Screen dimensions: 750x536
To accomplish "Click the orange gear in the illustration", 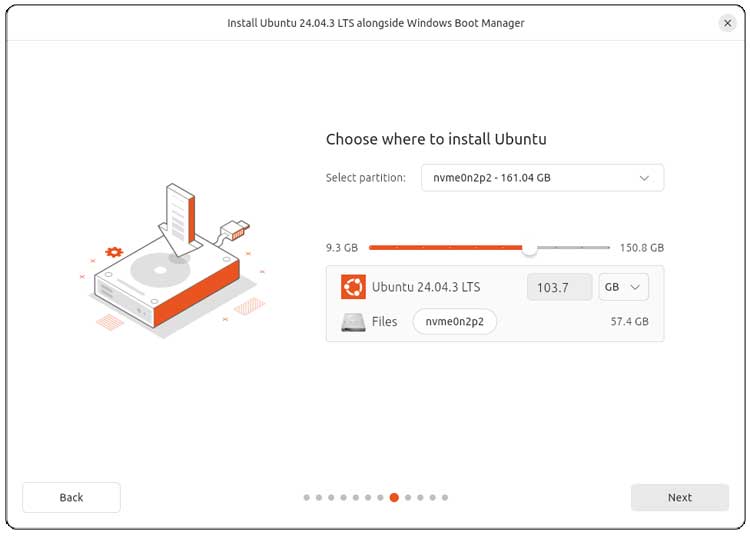I will coord(114,253).
